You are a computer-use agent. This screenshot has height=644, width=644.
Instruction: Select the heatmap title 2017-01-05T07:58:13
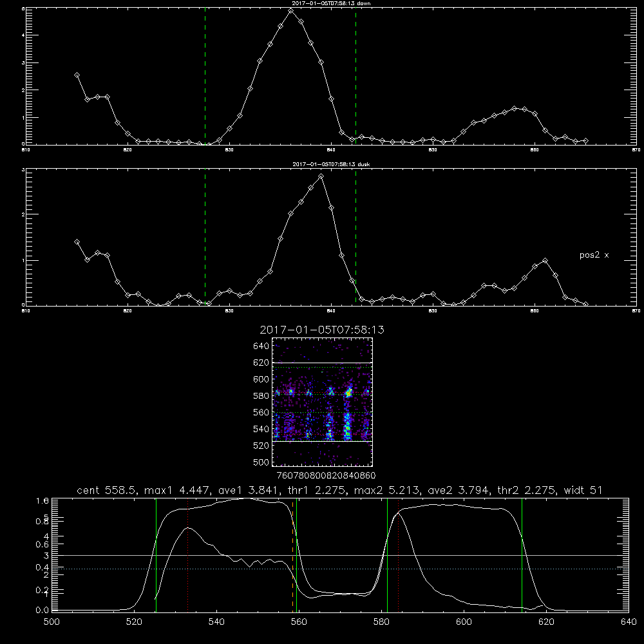click(322, 330)
